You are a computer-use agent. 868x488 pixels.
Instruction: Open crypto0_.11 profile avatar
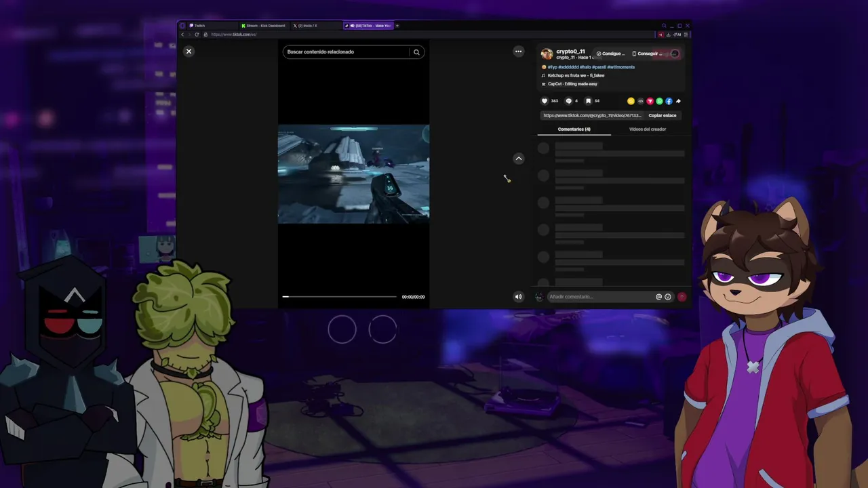547,54
